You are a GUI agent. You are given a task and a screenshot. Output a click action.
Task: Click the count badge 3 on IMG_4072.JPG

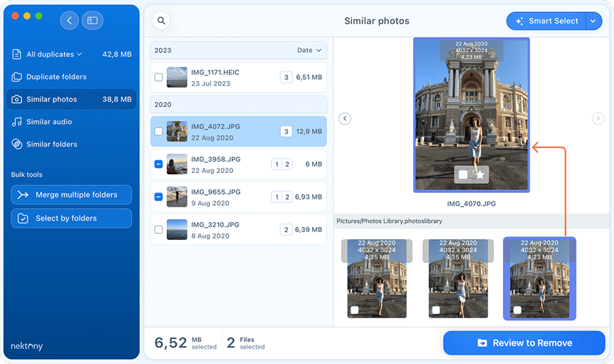click(286, 132)
